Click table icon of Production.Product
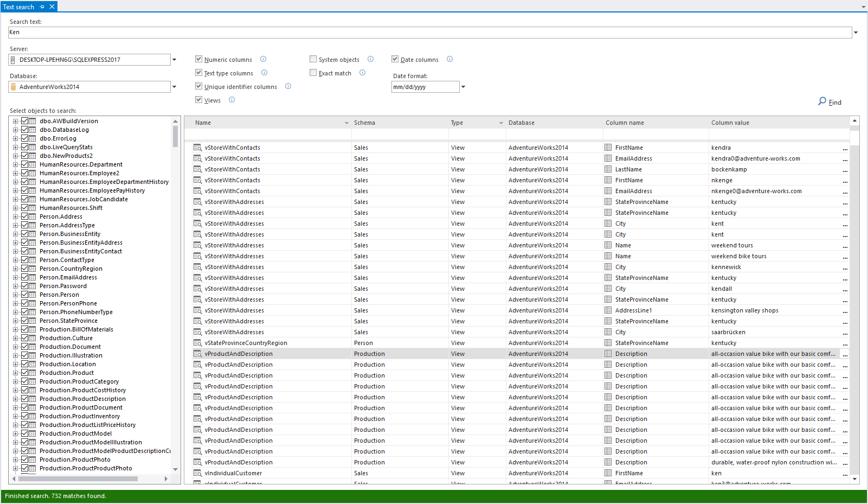 point(33,373)
